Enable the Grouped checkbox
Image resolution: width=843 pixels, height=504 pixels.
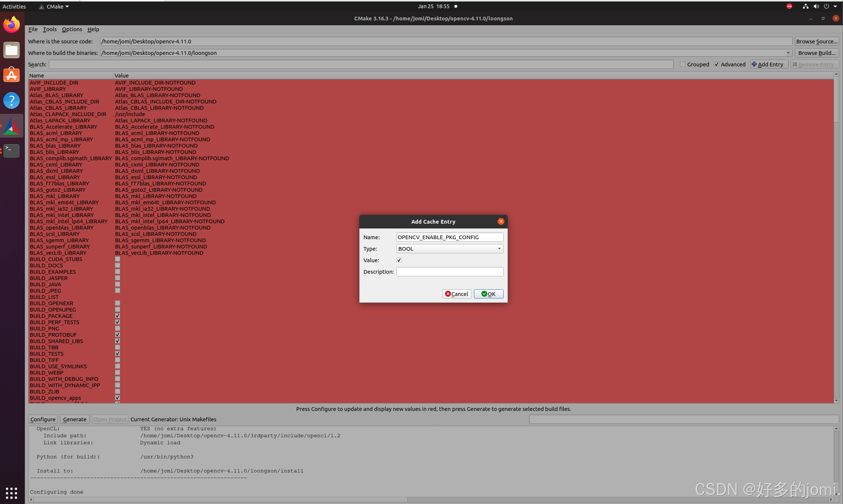[683, 64]
